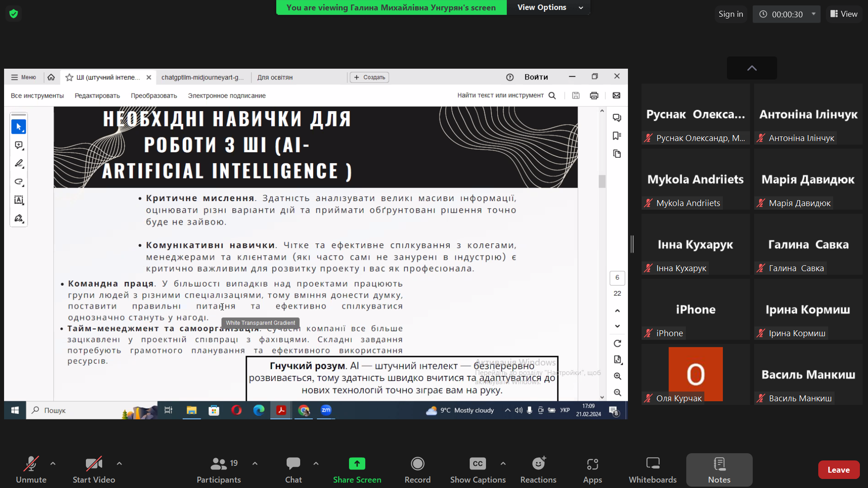Open the Chat panel

click(293, 470)
